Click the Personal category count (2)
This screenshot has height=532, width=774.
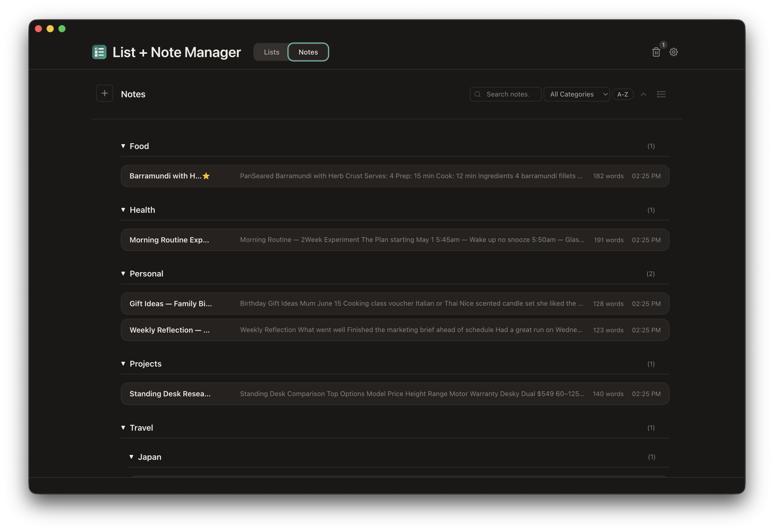[x=650, y=274]
